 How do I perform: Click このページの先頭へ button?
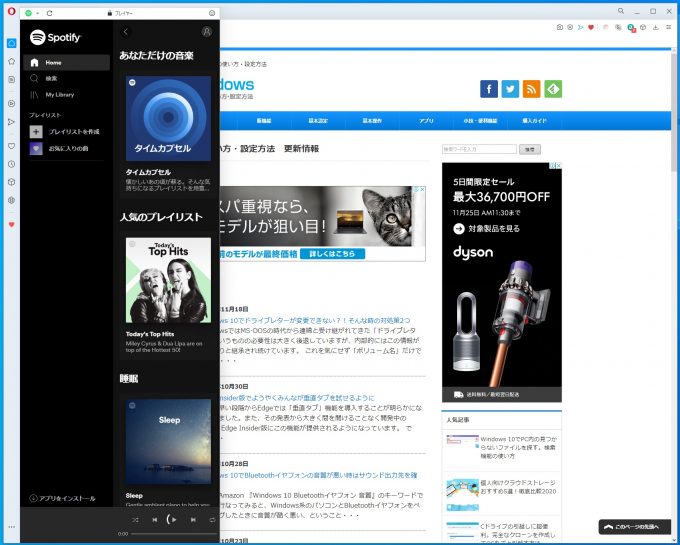[634, 527]
